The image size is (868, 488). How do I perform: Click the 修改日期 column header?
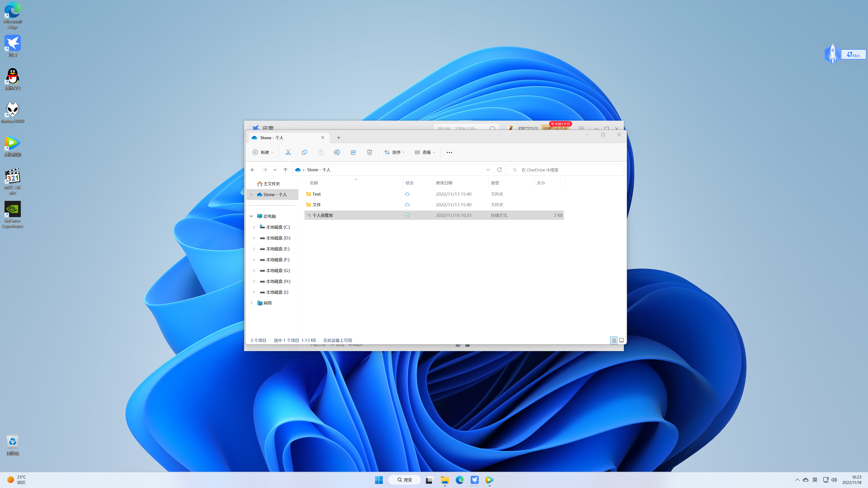[444, 183]
